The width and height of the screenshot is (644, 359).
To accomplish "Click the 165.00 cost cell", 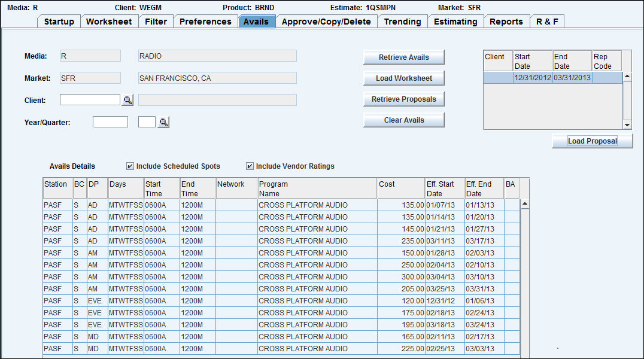I will point(401,336).
